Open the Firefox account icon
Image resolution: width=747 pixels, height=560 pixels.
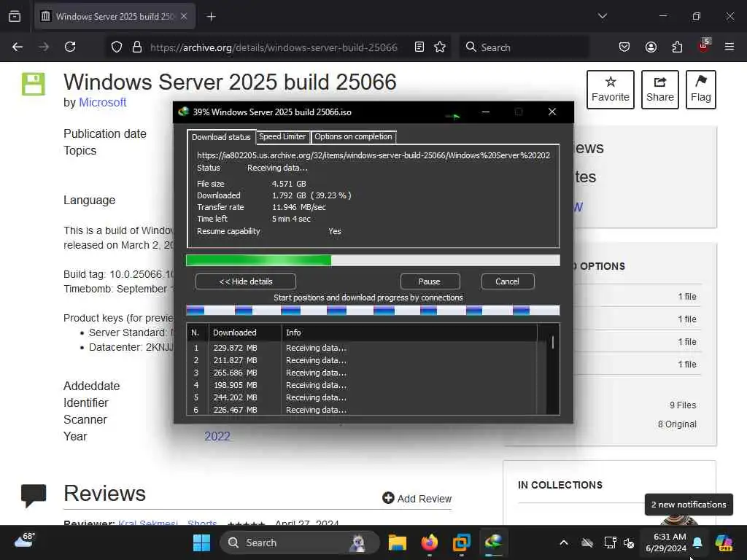pos(651,47)
